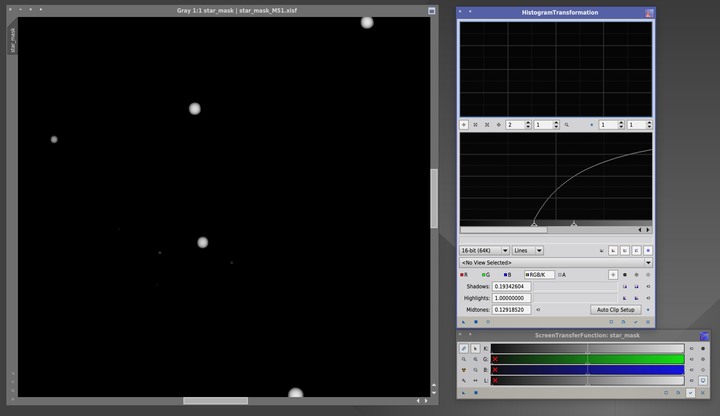720x416 pixels.
Task: Open the Lines plot style dropdown
Action: 528,250
